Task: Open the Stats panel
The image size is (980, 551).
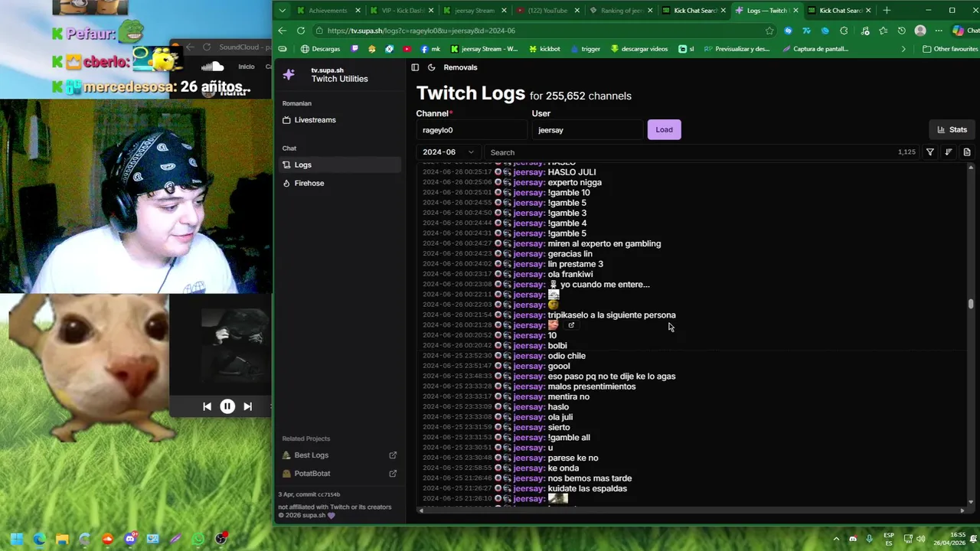Action: tap(952, 129)
